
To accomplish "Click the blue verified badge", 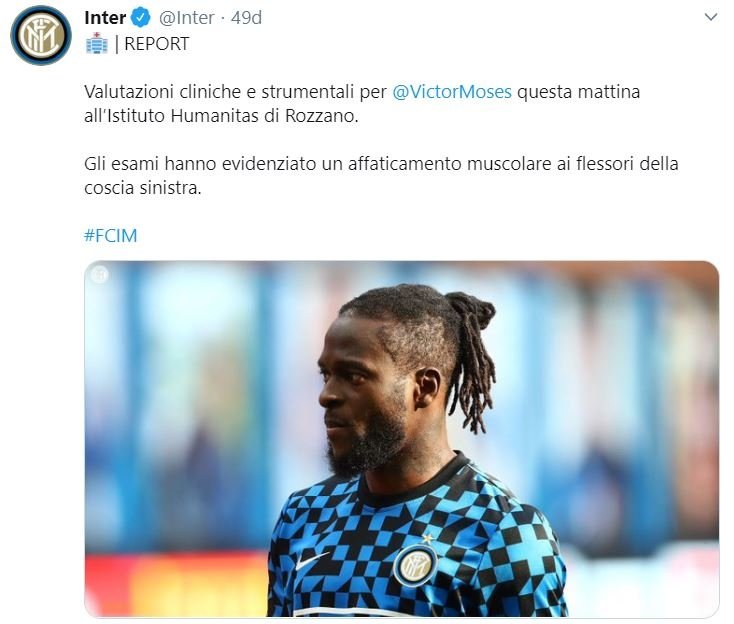I will tap(140, 18).
